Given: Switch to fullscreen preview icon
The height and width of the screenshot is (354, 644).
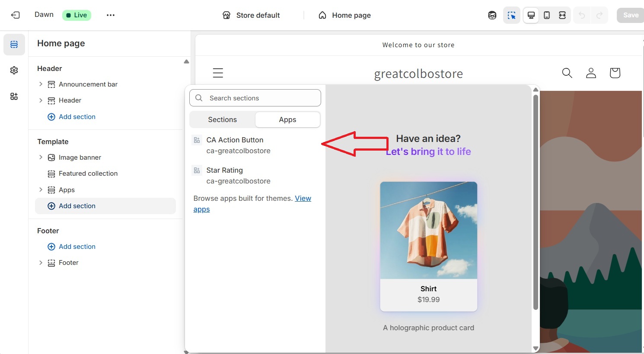Looking at the screenshot, I should coord(562,15).
